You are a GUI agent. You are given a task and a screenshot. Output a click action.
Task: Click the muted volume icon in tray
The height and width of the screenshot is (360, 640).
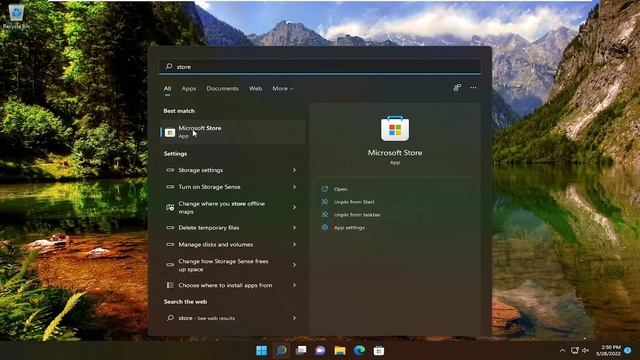click(585, 351)
